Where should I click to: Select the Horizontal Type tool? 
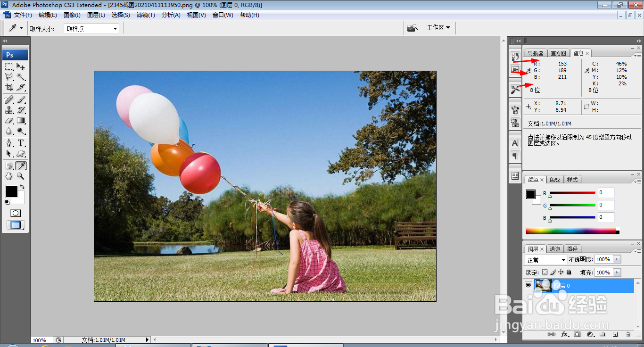[x=21, y=143]
